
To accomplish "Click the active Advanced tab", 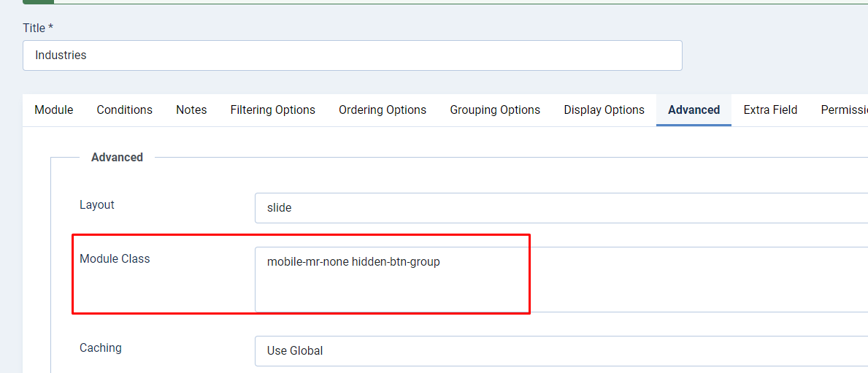I will [694, 110].
